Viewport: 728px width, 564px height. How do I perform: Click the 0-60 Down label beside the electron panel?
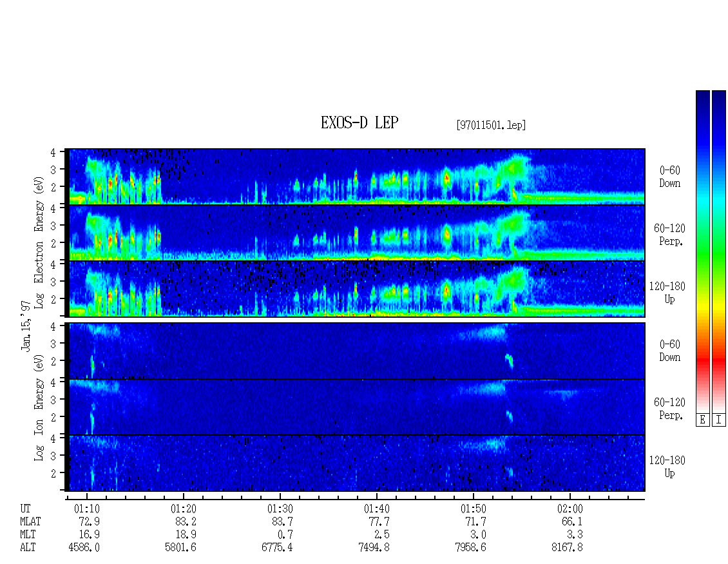click(x=669, y=177)
